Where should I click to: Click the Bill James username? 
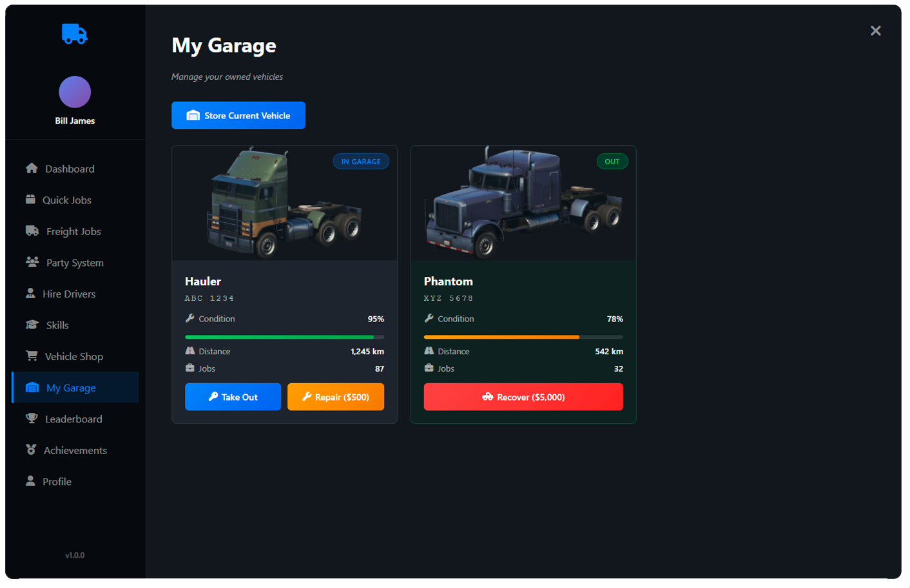pyautogui.click(x=75, y=120)
